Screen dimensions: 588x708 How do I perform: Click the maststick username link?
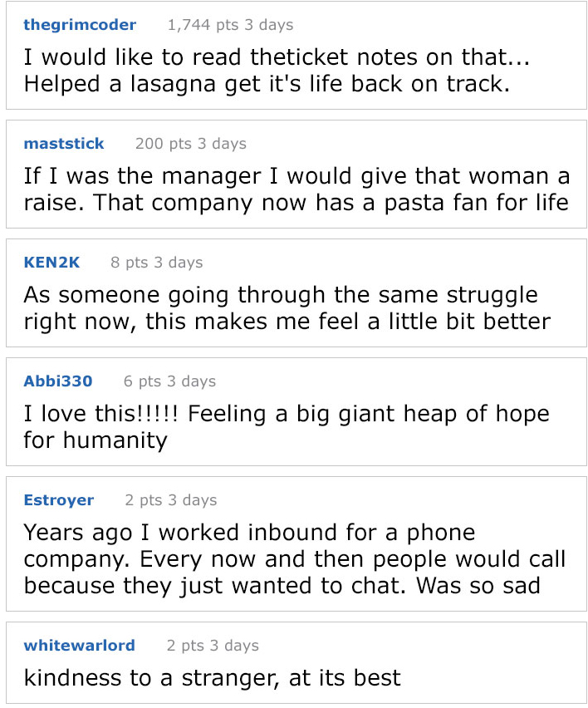pos(64,144)
